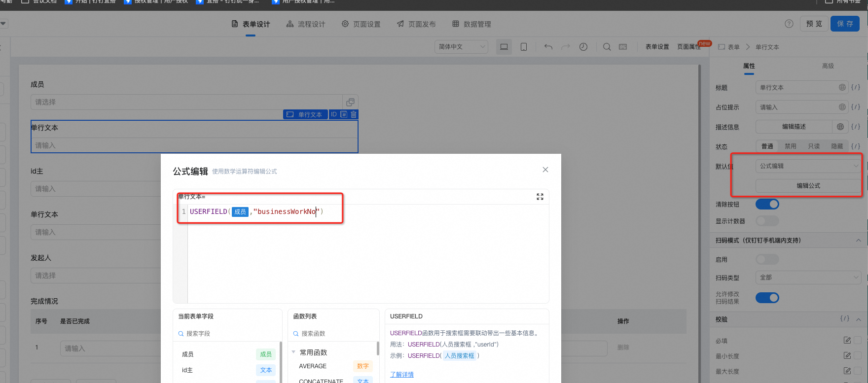Click the 预览 button

814,24
